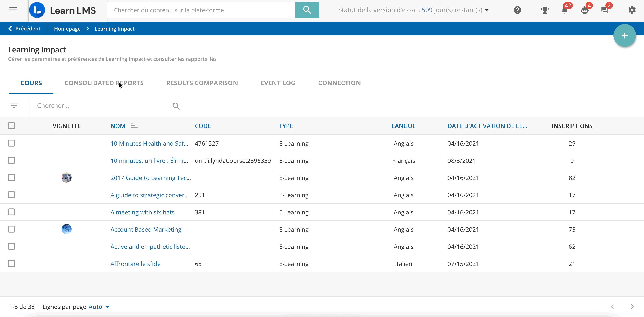Switch to the Event Log tab
The width and height of the screenshot is (644, 317).
[278, 83]
